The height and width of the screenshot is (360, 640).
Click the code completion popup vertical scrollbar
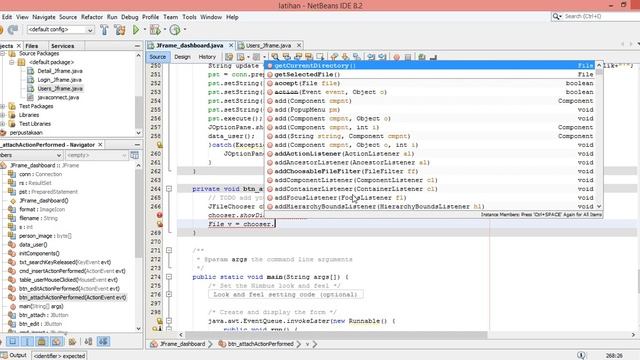[x=599, y=136]
